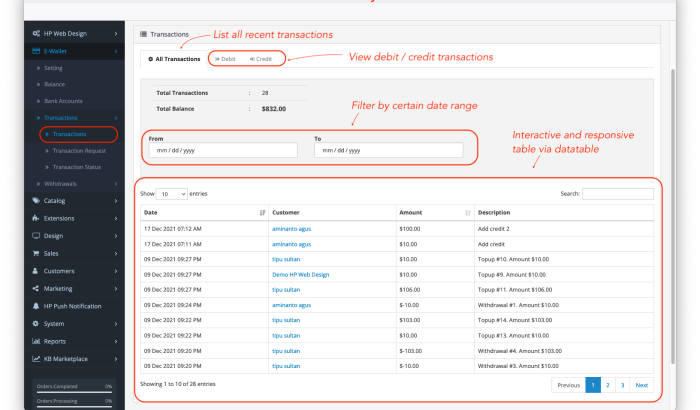The width and height of the screenshot is (700, 410).
Task: Sort table by Date column icon
Action: coord(262,213)
